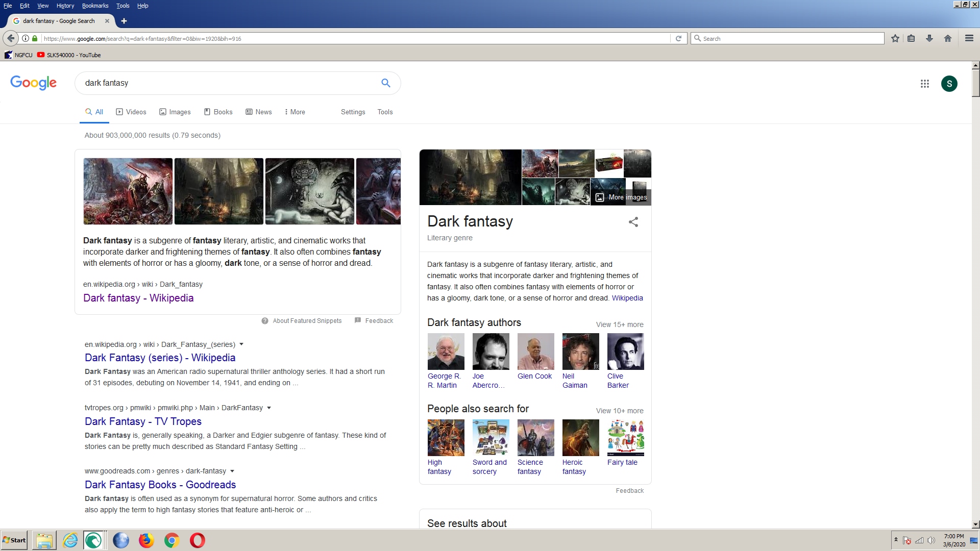Select George R. R. Martin author photo
The height and width of the screenshot is (551, 980).
446,352
